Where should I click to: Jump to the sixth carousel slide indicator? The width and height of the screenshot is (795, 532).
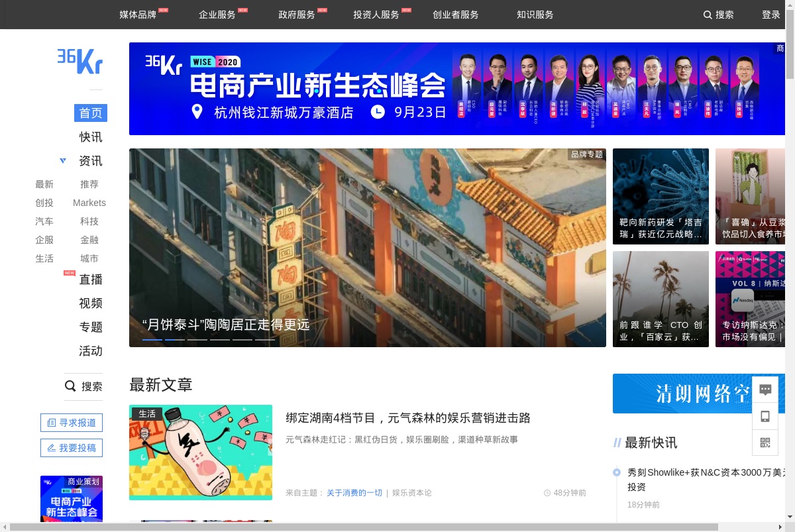tap(265, 340)
